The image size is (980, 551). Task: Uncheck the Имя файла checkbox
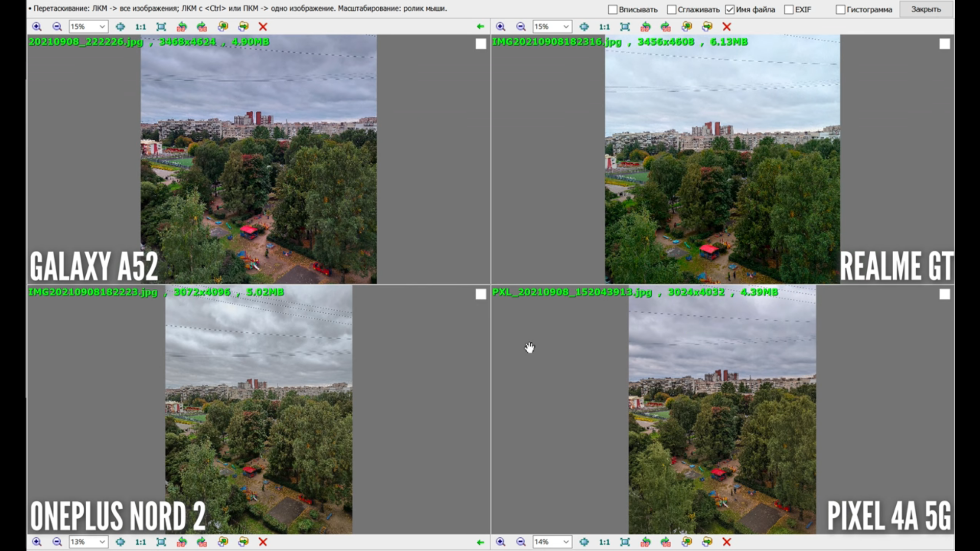click(x=730, y=10)
